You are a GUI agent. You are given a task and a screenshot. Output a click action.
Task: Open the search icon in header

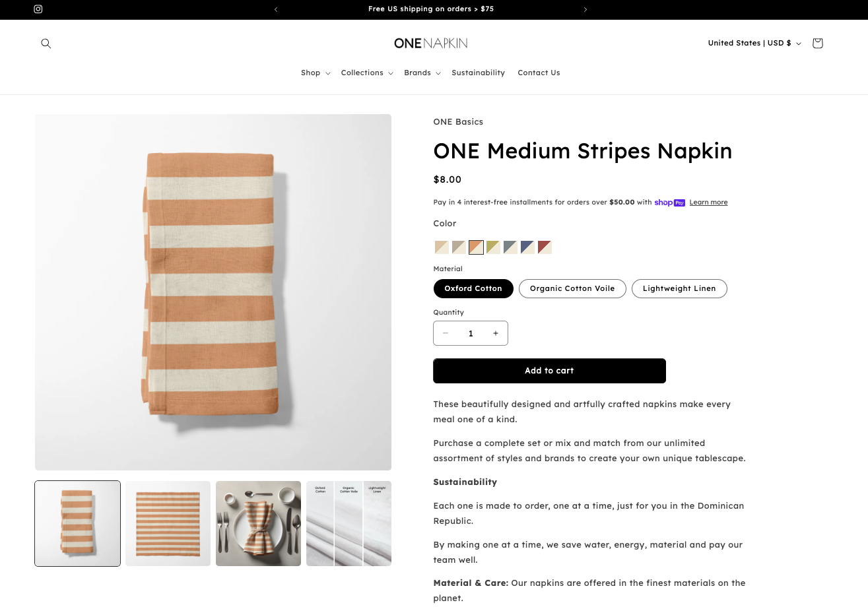[46, 44]
